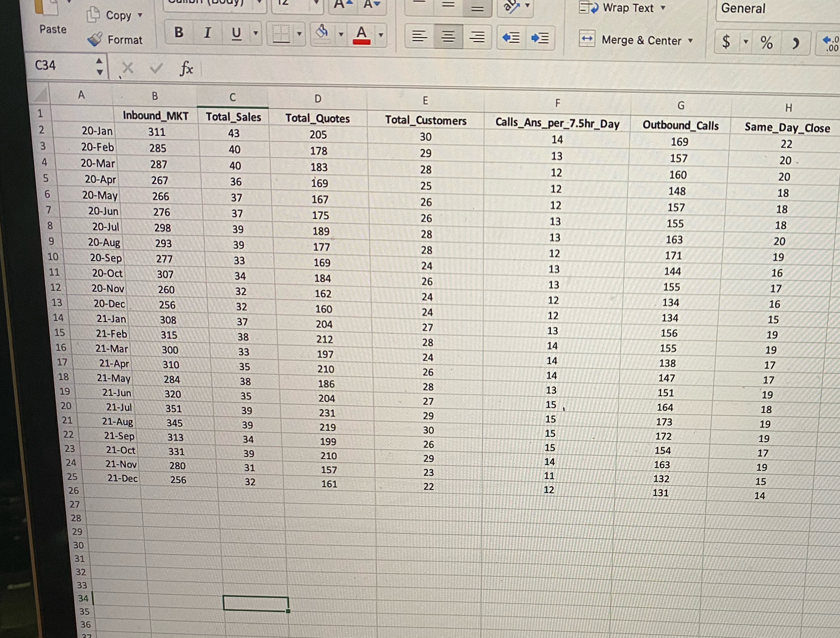This screenshot has height=638, width=840.
Task: Align text left
Action: click(419, 37)
